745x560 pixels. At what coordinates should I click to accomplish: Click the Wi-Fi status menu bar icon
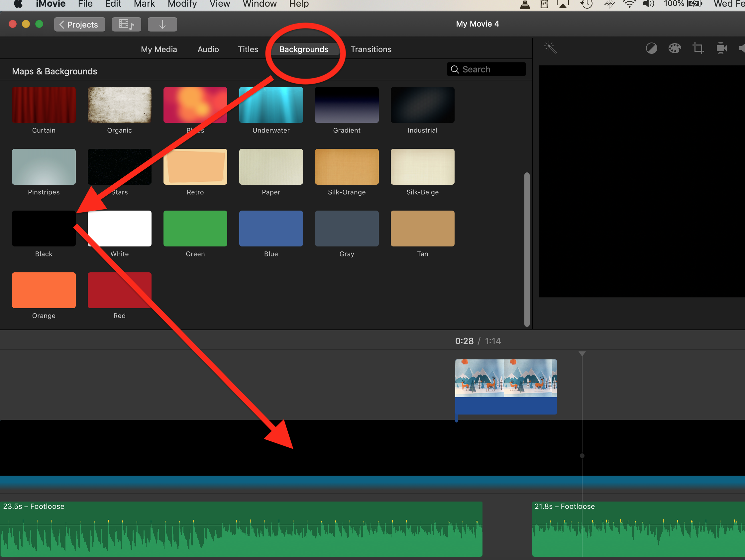629,4
